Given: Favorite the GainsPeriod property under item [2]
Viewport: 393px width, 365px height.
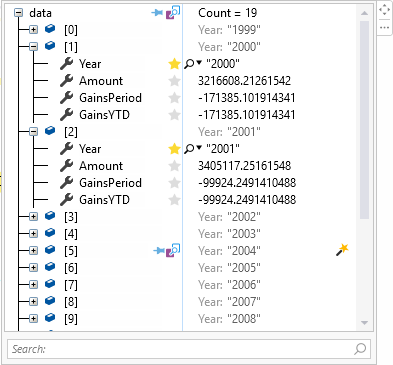Looking at the screenshot, I should point(174,183).
